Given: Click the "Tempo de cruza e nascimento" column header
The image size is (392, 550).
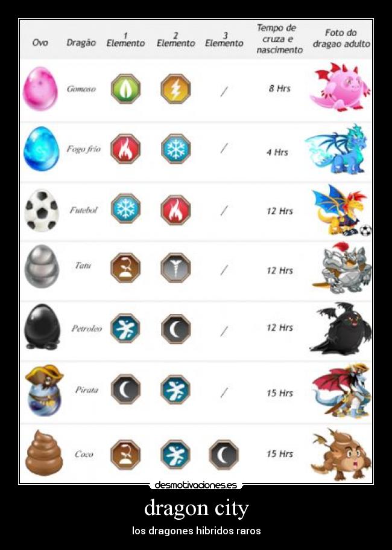Looking at the screenshot, I should [279, 39].
